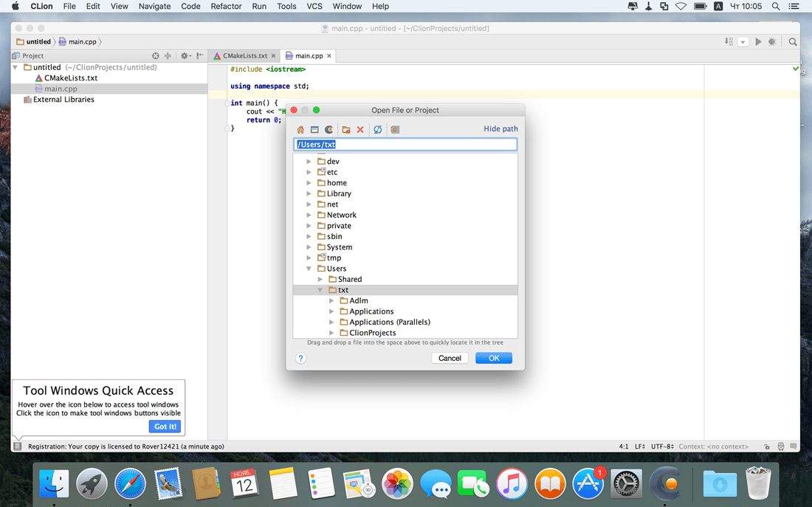Select External Libraries in project tree
The height and width of the screenshot is (507, 812).
pos(64,100)
